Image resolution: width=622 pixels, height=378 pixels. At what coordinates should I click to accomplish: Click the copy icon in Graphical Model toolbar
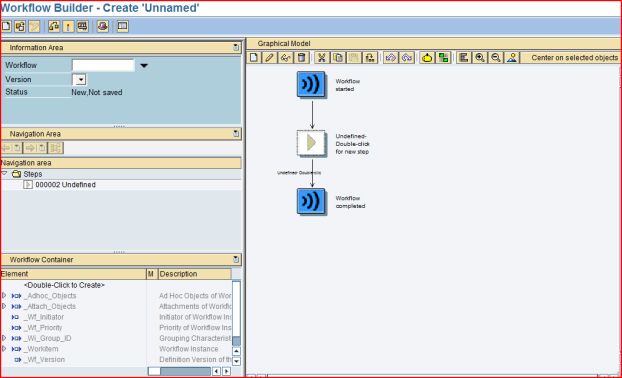pyautogui.click(x=338, y=58)
